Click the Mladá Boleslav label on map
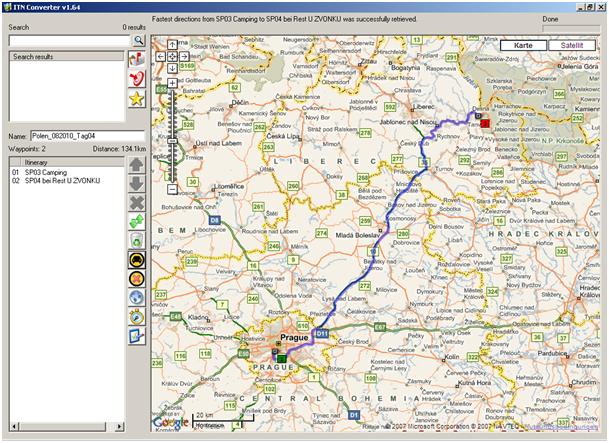This screenshot has height=443, width=609. [x=357, y=235]
